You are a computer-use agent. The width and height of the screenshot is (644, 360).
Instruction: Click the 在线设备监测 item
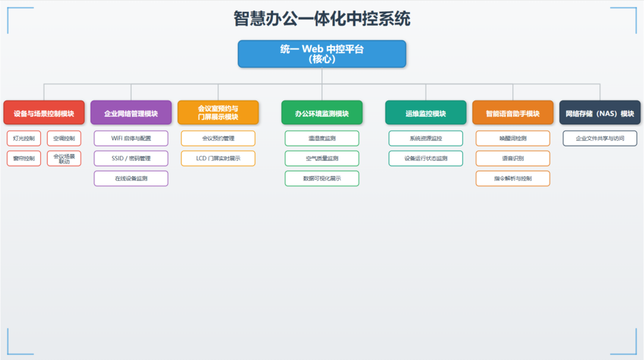[x=131, y=178]
